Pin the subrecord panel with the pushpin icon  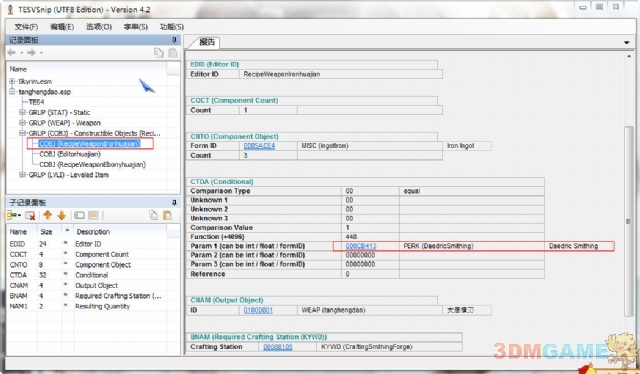tap(174, 203)
